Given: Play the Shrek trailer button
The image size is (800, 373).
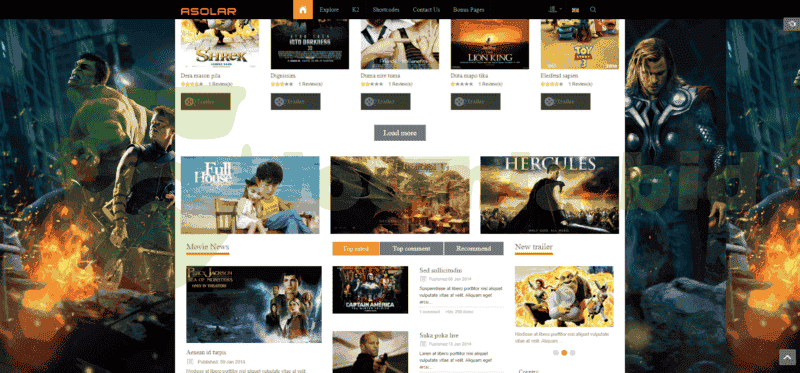Looking at the screenshot, I should (x=206, y=102).
